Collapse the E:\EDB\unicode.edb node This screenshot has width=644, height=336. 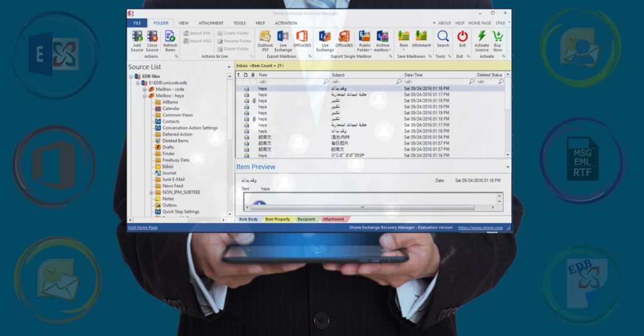pyautogui.click(x=138, y=83)
